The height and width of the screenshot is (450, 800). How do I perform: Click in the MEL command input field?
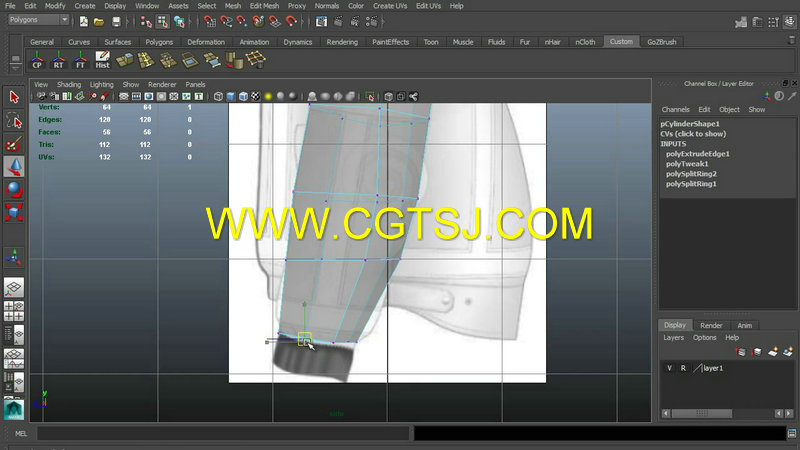click(223, 434)
